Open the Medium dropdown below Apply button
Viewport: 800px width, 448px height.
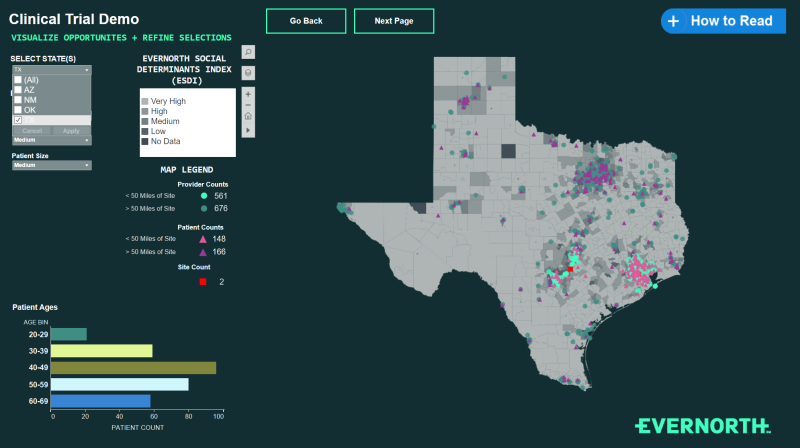tap(52, 140)
